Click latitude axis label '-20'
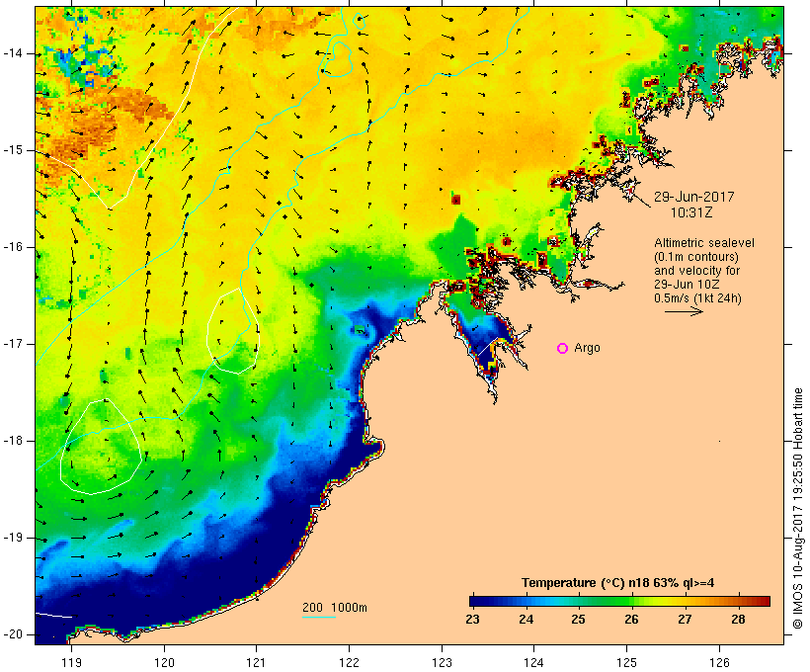Screen dimensions: 810x672 point(13,634)
